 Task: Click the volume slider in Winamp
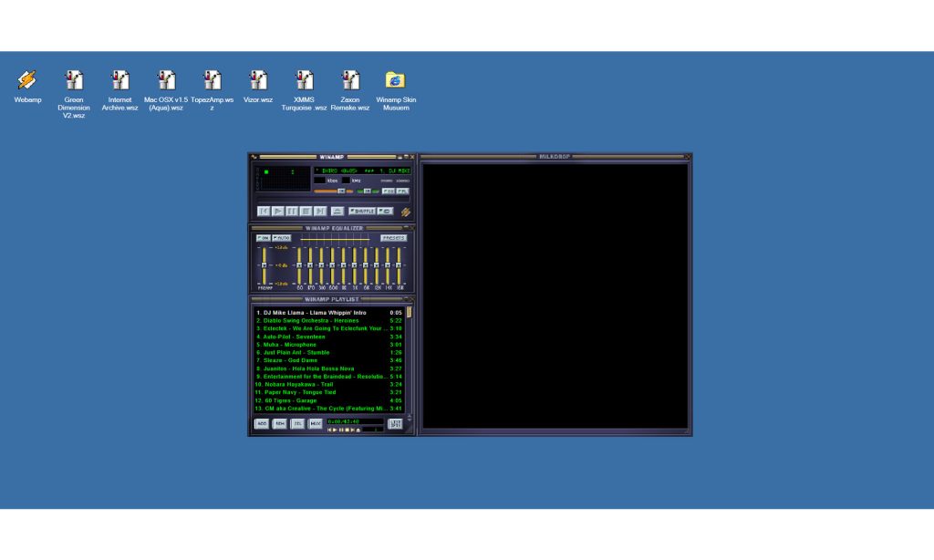point(334,192)
